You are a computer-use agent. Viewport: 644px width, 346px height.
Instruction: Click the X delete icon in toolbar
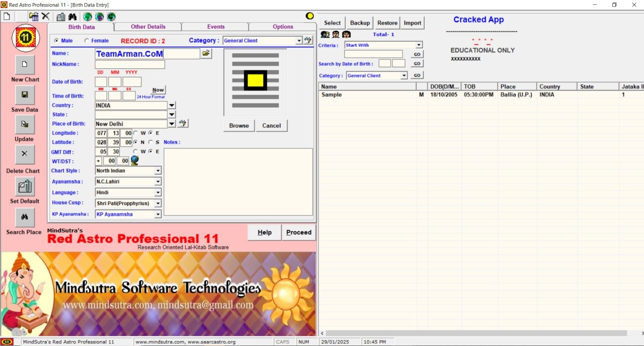pyautogui.click(x=45, y=16)
